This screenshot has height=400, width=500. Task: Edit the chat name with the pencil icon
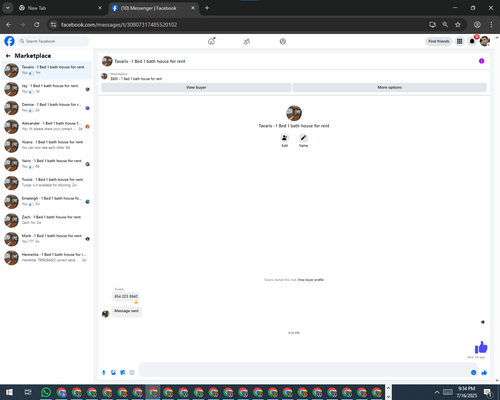pos(303,138)
